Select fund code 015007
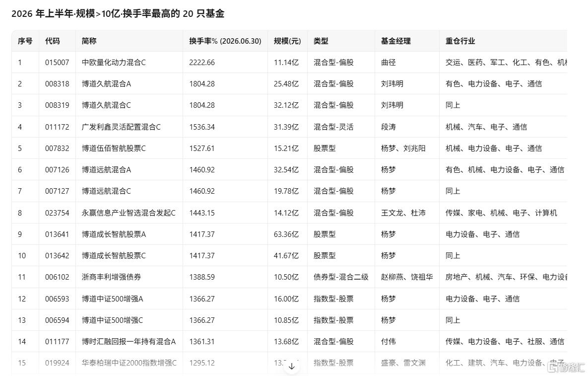The image size is (588, 376). pyautogui.click(x=57, y=62)
